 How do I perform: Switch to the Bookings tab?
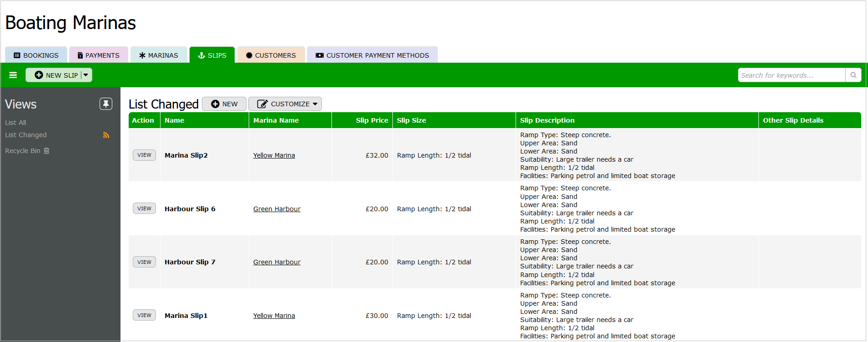pyautogui.click(x=36, y=55)
